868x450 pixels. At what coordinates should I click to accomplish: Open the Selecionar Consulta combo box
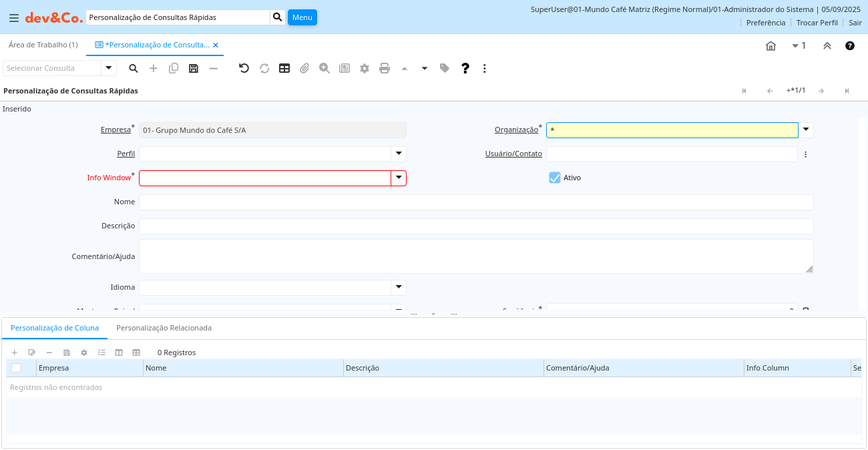pyautogui.click(x=109, y=68)
